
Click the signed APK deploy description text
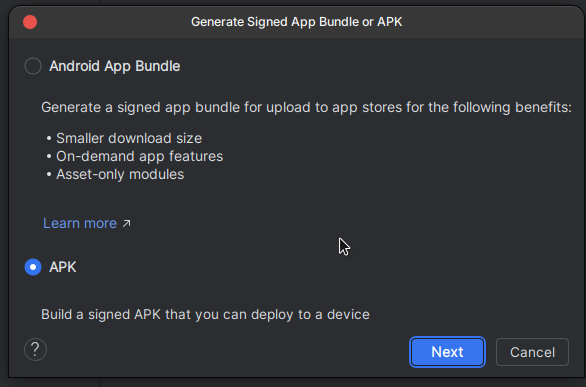[x=205, y=315]
